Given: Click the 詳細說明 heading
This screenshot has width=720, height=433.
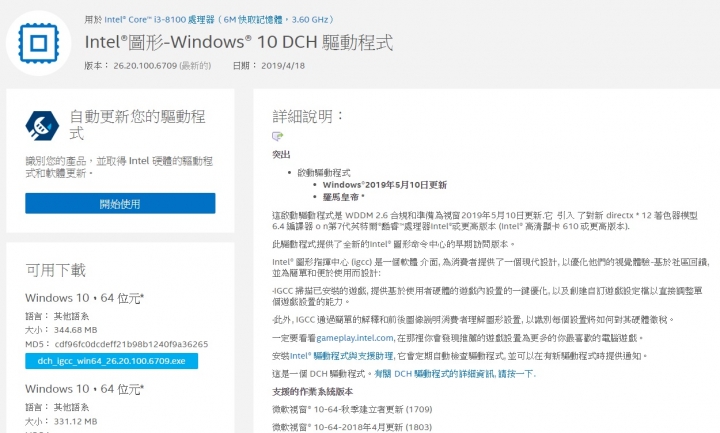Looking at the screenshot, I should (308, 116).
